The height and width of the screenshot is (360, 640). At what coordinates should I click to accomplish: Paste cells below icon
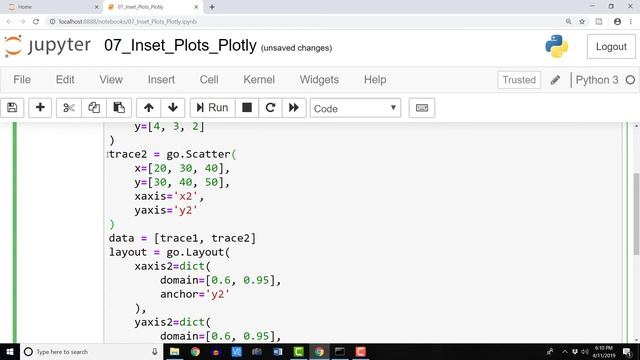[x=119, y=108]
